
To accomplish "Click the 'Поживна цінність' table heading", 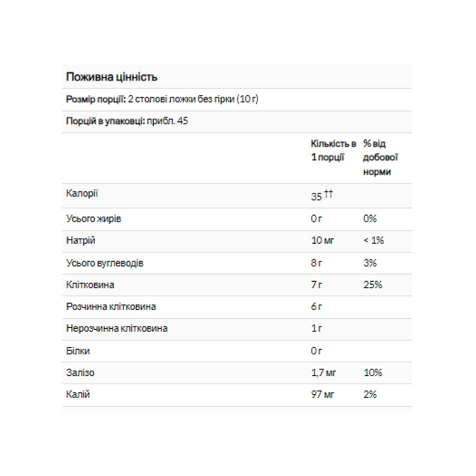I will [x=112, y=77].
